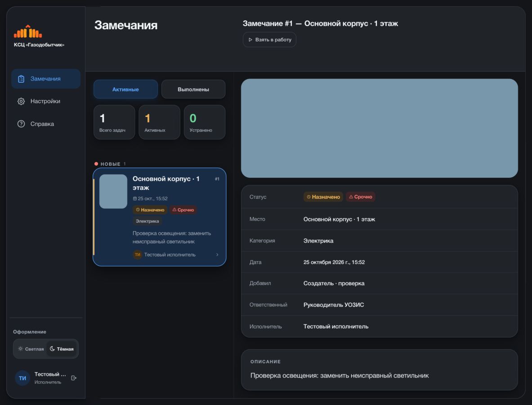Click the Исполнитель value Тестовый исполнитель
Image resolution: width=532 pixels, height=405 pixels.
(336, 327)
